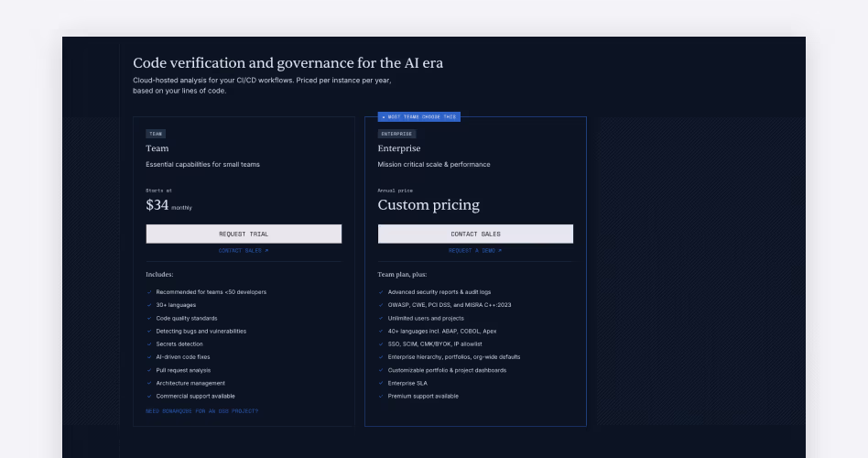The height and width of the screenshot is (458, 868).
Task: Click the 'AI-driven code fixes' feature
Action: click(x=183, y=357)
